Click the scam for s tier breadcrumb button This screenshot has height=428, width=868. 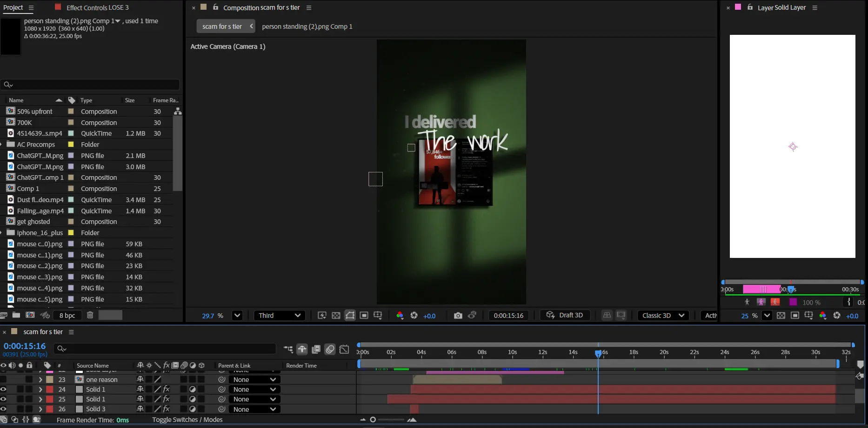coord(222,26)
